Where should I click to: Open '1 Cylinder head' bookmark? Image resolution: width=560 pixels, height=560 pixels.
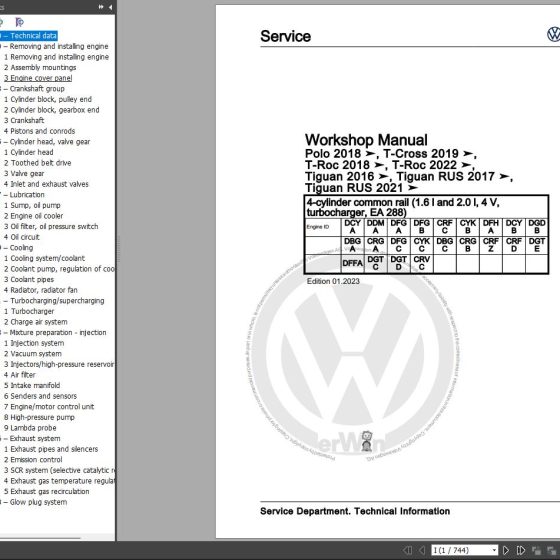(x=29, y=152)
